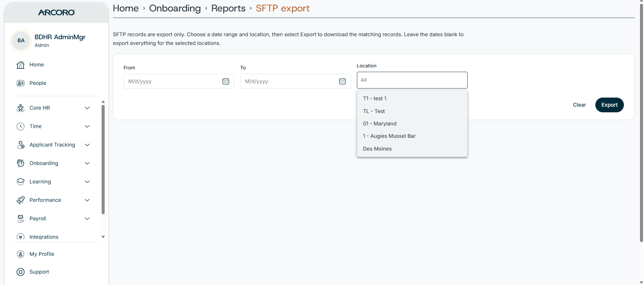This screenshot has height=285, width=644.
Task: Click the My Profile icon
Action: pyautogui.click(x=20, y=254)
